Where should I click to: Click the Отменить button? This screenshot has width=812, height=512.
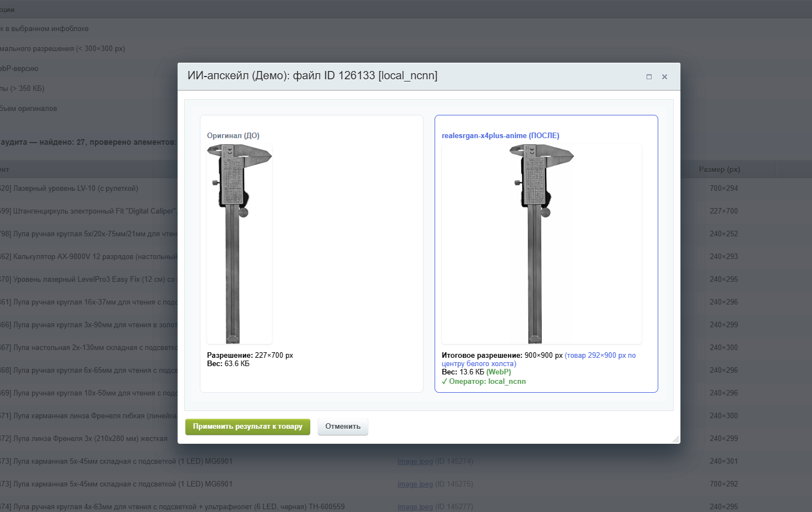[343, 427]
